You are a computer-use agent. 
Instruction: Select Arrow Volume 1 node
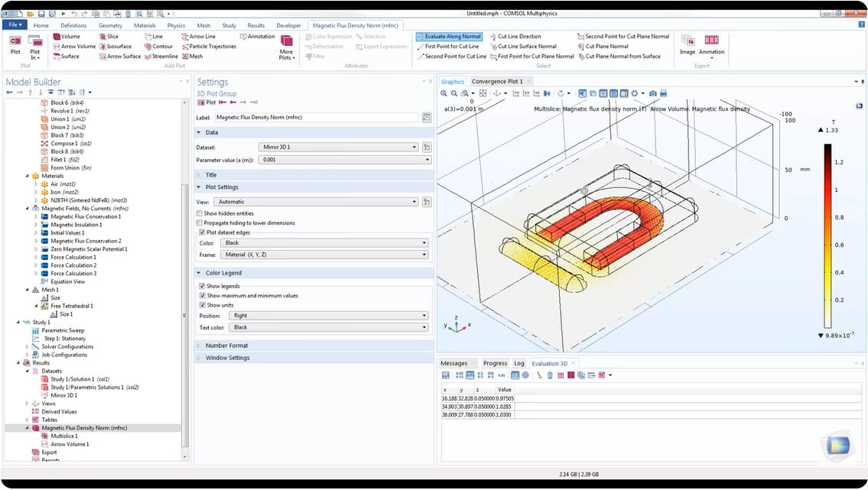[70, 445]
